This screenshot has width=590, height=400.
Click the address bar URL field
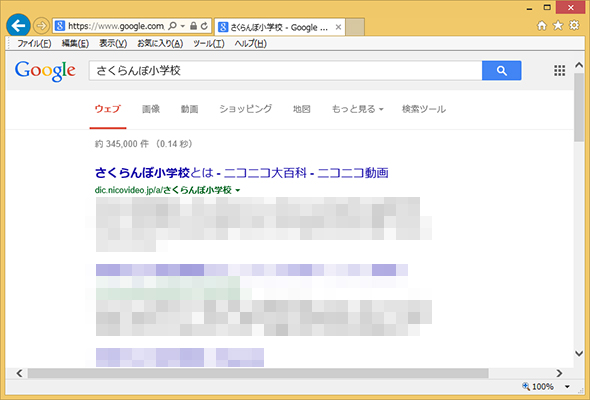tap(116, 26)
